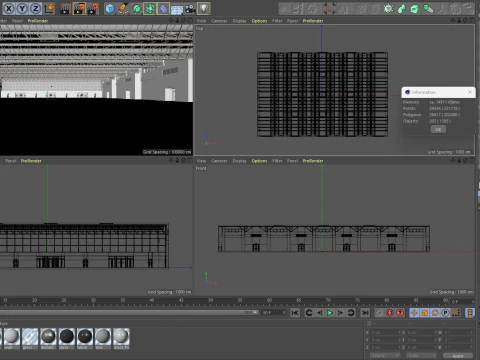Screen dimensions: 480x360
Task: Select the spline pen tool
Action: [123, 8]
